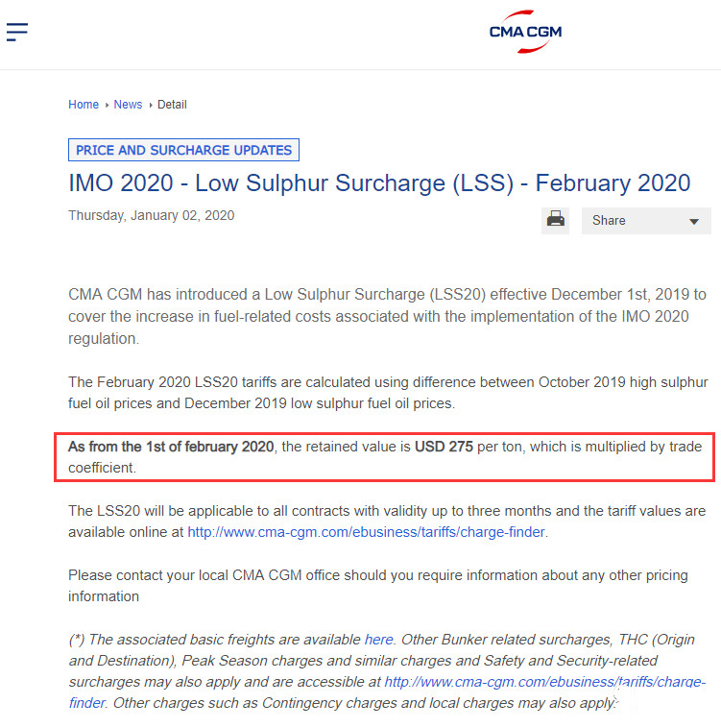Follow the "here" basic freights link
721x728 pixels.
click(x=378, y=639)
